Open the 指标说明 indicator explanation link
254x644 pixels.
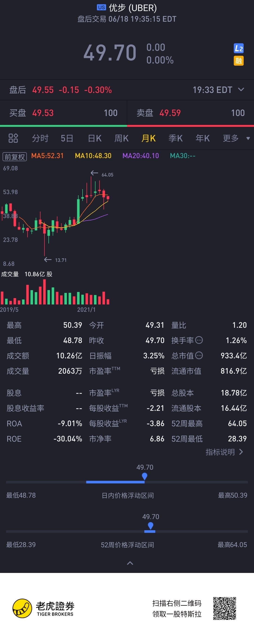click(x=224, y=452)
